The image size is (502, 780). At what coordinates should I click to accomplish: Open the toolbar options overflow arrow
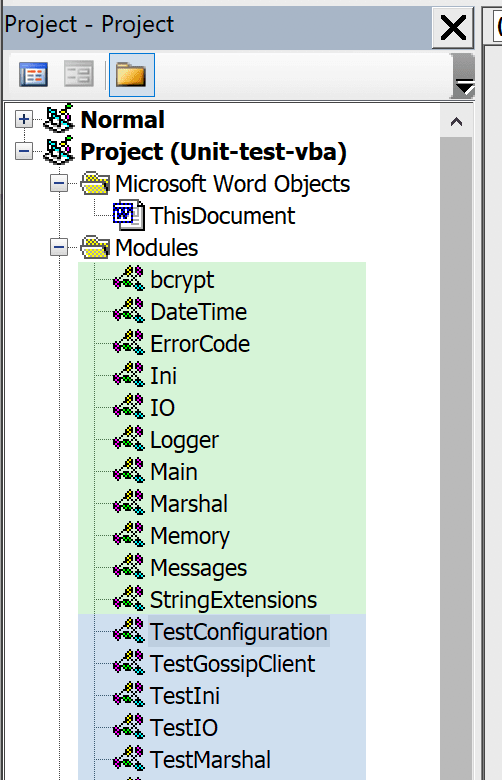(464, 76)
